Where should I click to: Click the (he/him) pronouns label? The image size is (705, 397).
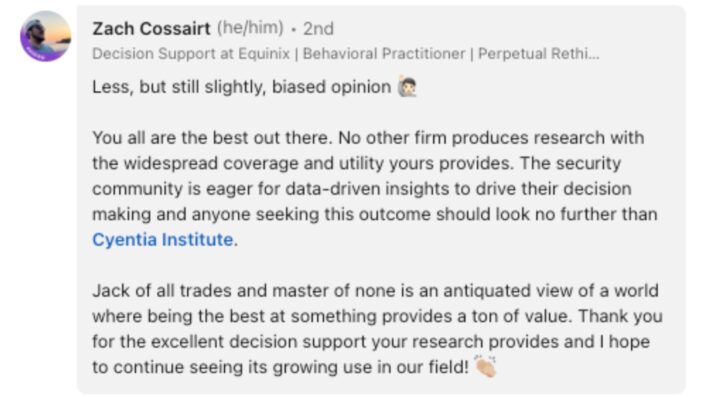pos(250,28)
